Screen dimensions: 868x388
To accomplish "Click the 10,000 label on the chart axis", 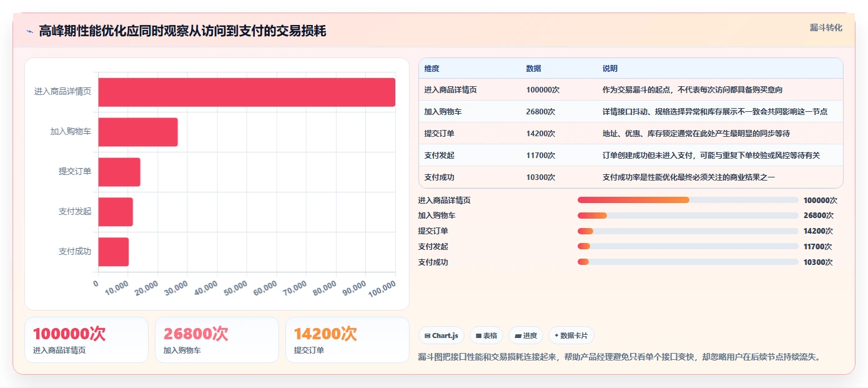I will click(x=117, y=288).
